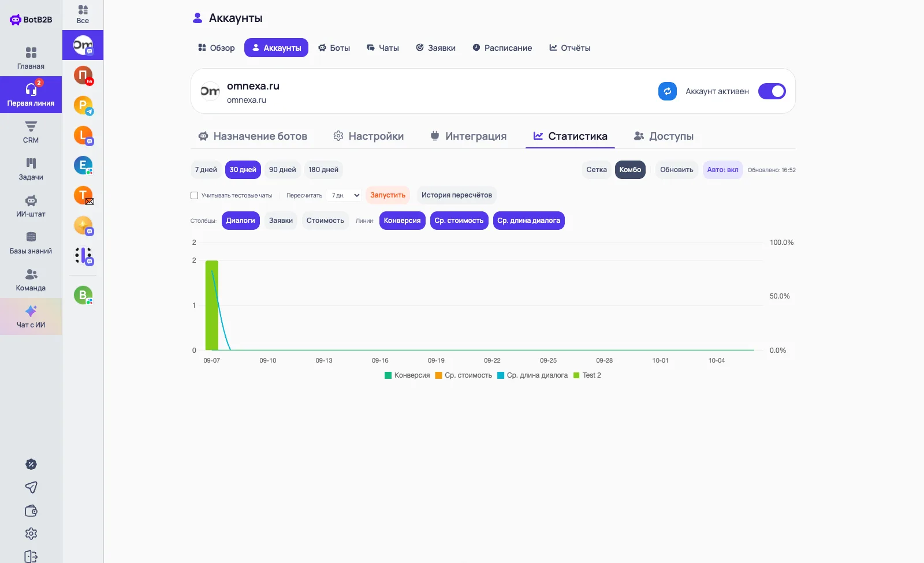Open Назначение ботов tab

click(x=253, y=136)
